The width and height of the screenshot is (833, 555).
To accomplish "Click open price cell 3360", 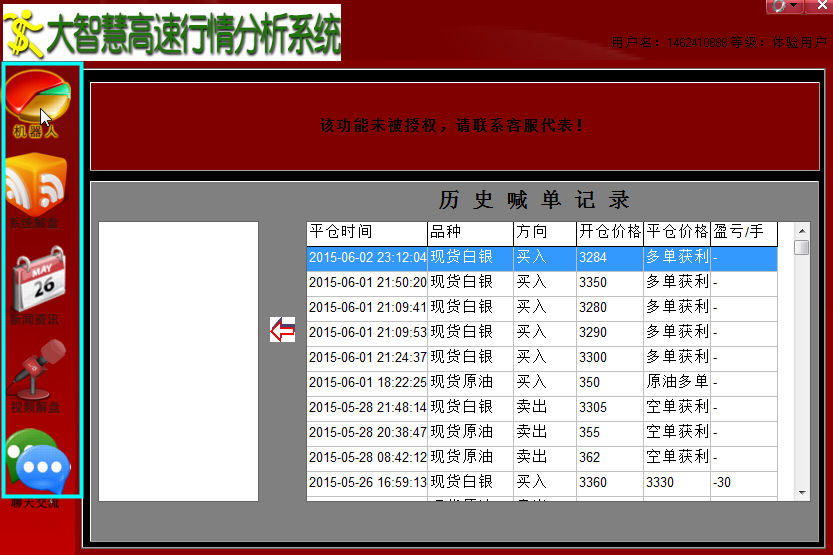I will (x=610, y=483).
